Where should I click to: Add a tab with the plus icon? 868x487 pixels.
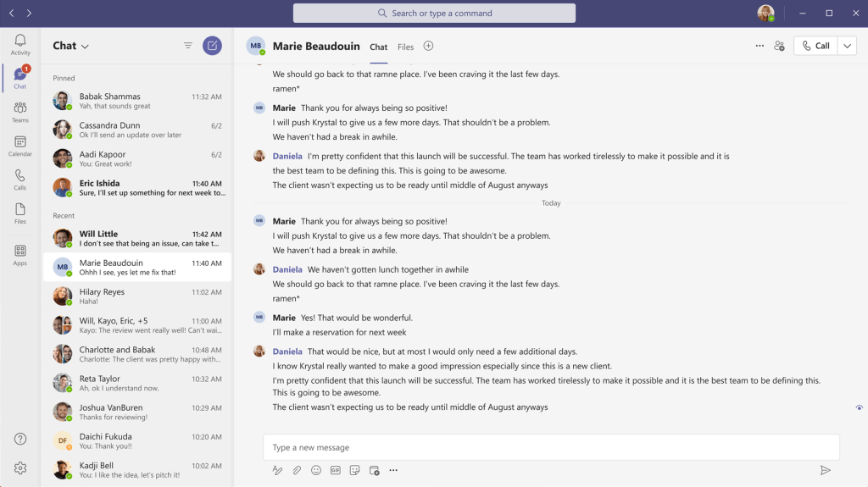click(x=428, y=46)
